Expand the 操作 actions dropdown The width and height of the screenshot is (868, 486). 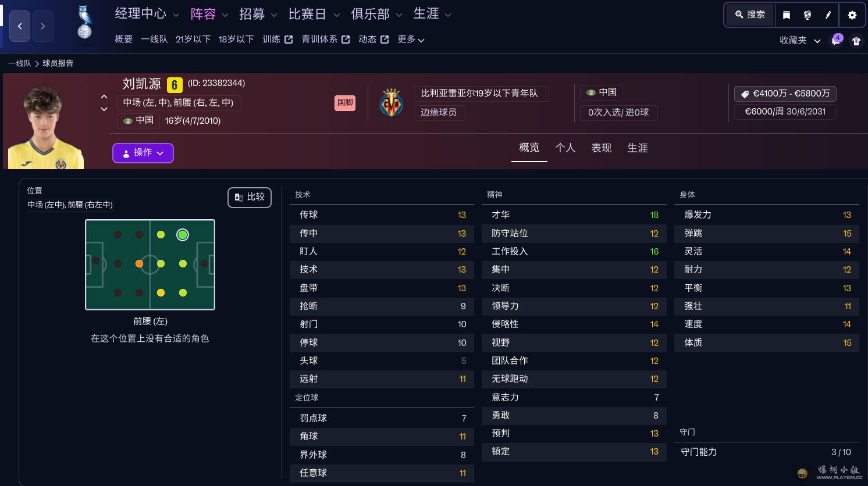[143, 153]
